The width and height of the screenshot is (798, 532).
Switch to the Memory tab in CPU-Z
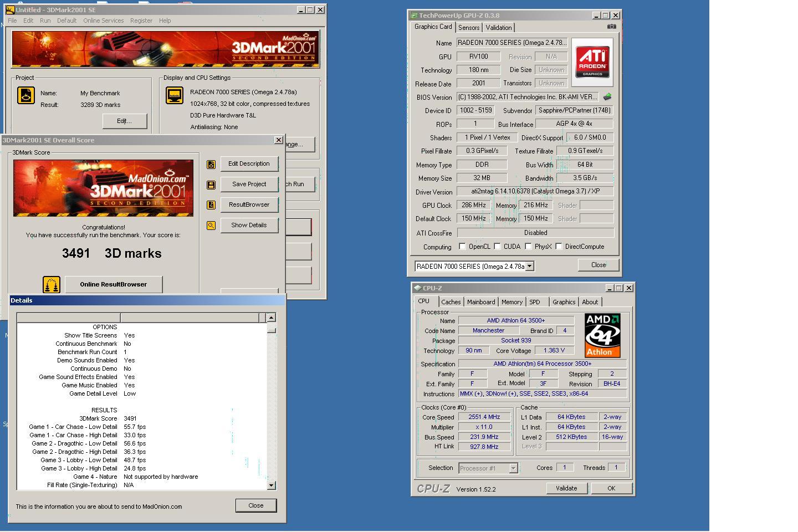(x=512, y=302)
